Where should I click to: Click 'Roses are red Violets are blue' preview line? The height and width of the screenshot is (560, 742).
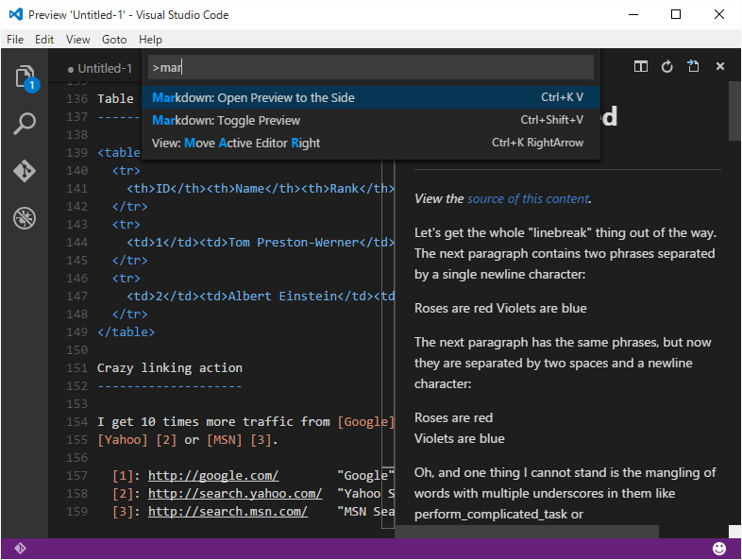point(500,308)
